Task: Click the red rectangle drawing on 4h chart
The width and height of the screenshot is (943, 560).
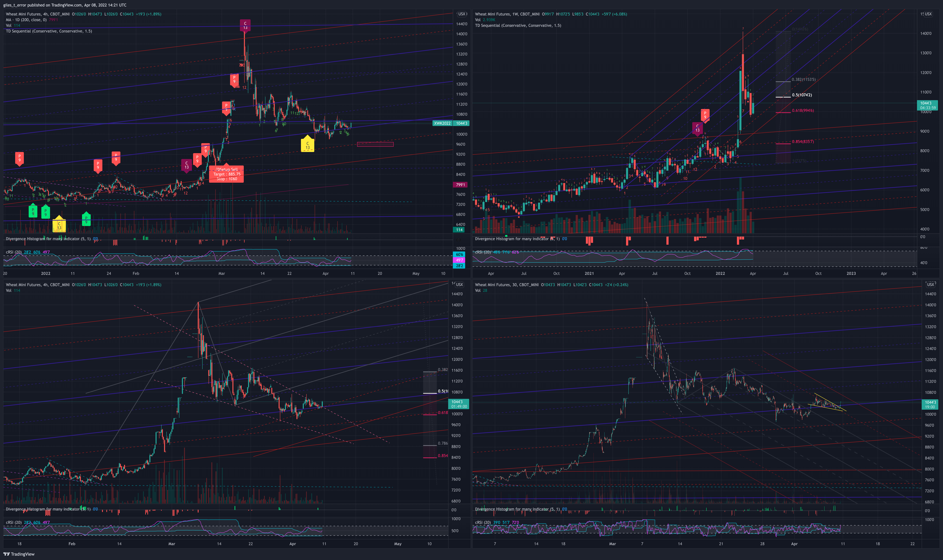Action: tap(375, 144)
